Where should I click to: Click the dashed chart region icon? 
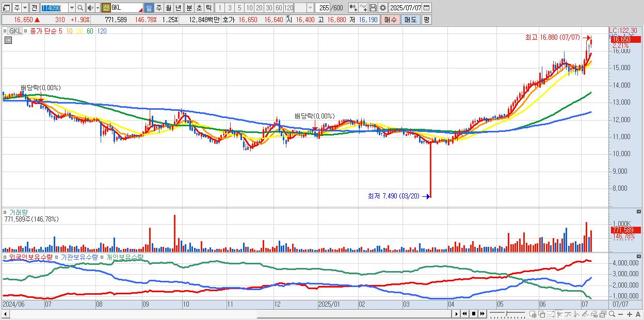click(550, 314)
